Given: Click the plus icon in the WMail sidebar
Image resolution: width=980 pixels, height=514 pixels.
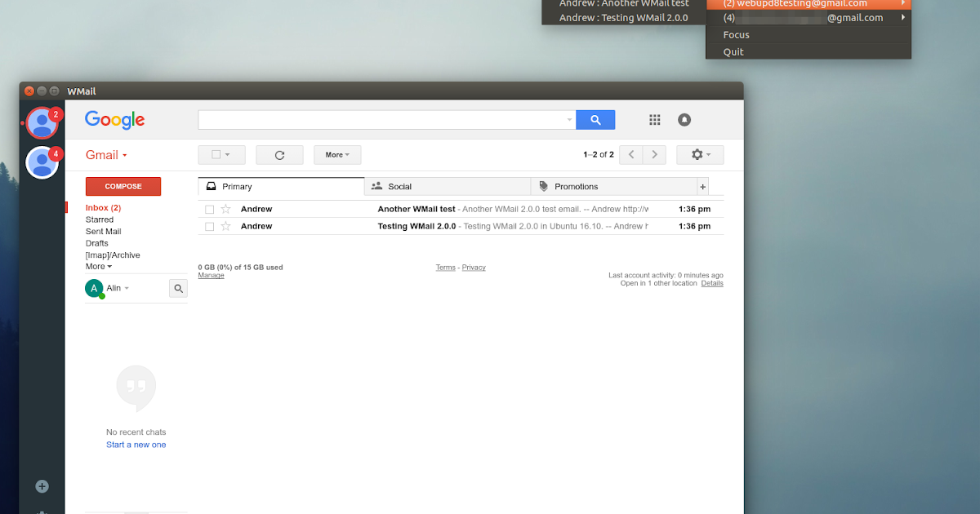Looking at the screenshot, I should click(41, 485).
